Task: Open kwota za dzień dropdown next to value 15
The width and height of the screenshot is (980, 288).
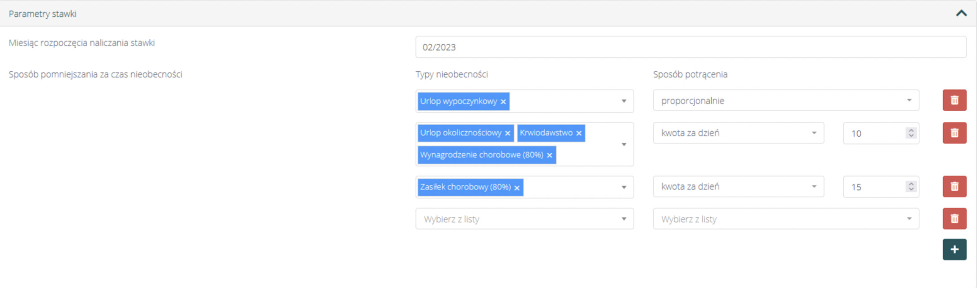Action: pos(738,187)
